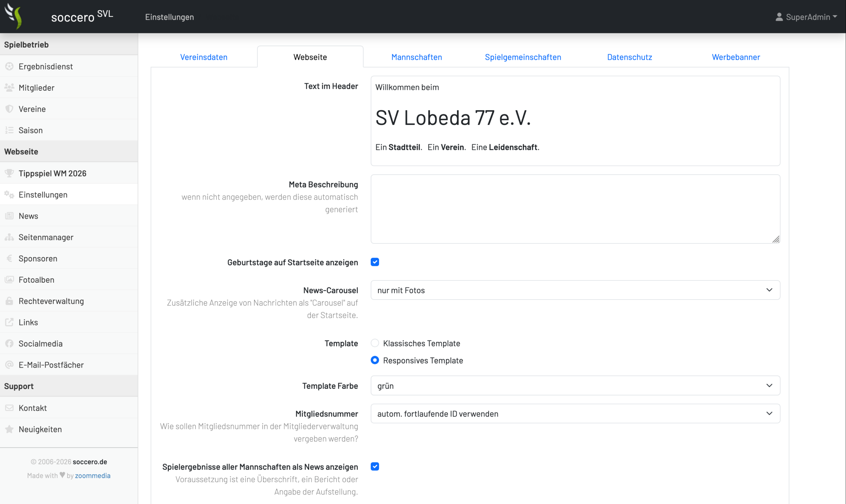Viewport: 846px width, 504px height.
Task: Select the Klassisches Template radio button
Action: (x=375, y=343)
